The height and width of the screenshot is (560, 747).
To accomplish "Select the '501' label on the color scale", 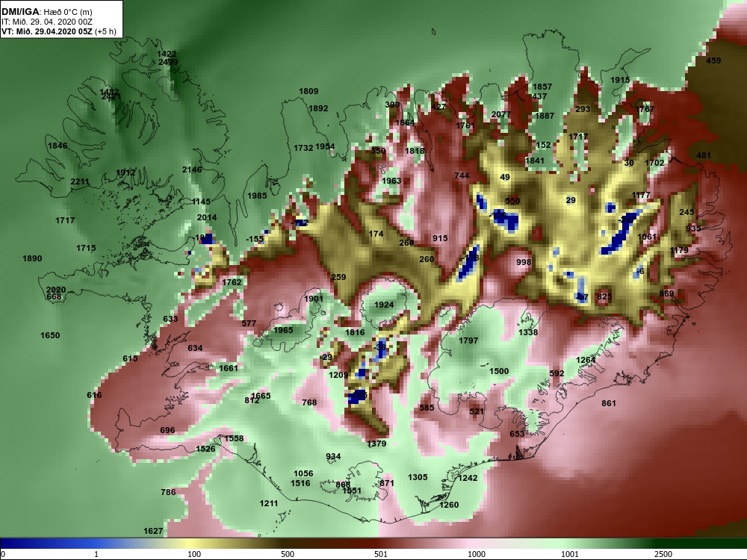I will pos(381,554).
